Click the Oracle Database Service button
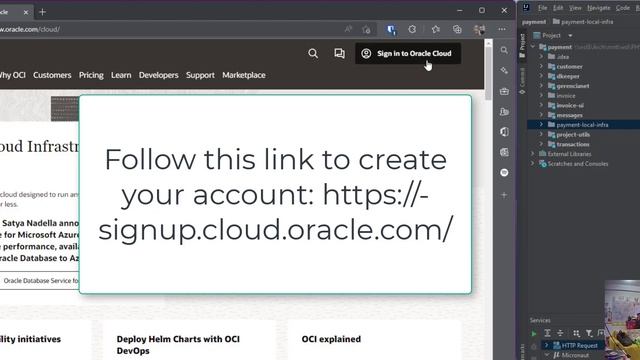This screenshot has width=640, height=360. point(39,280)
